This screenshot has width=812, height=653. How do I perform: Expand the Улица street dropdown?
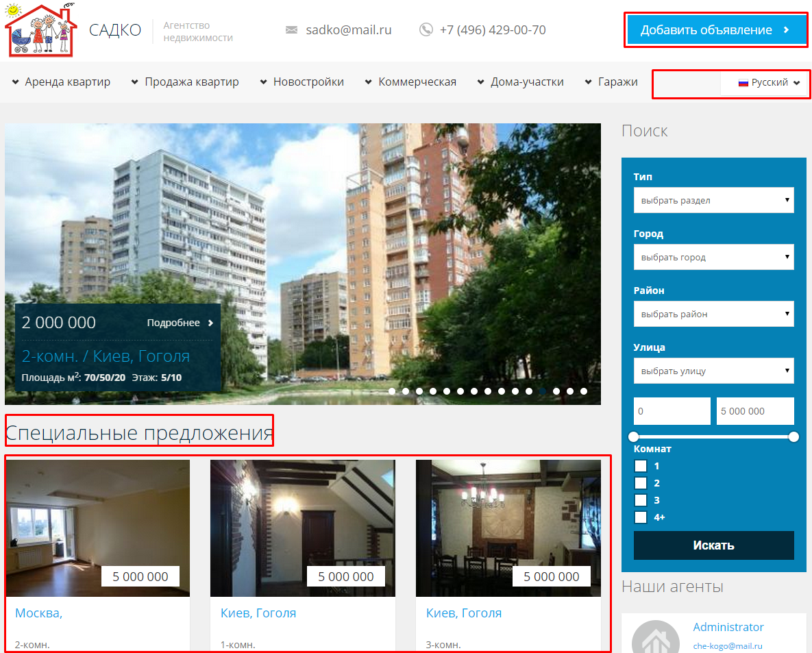coord(713,371)
